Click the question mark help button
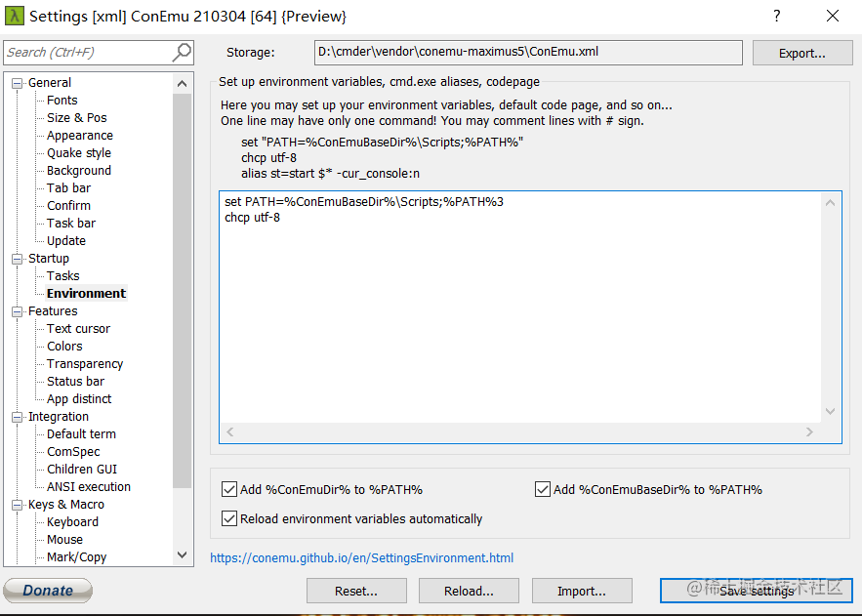The width and height of the screenshot is (862, 616). (x=777, y=16)
